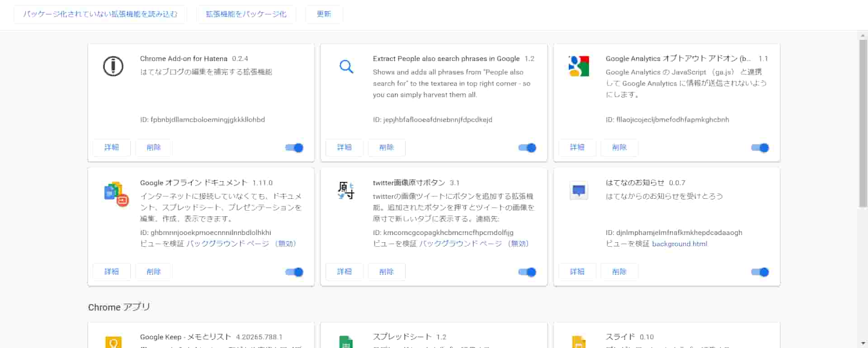Image resolution: width=868 pixels, height=348 pixels.
Task: Click description はてなからのお知らせを受けとろう
Action: pos(664,196)
